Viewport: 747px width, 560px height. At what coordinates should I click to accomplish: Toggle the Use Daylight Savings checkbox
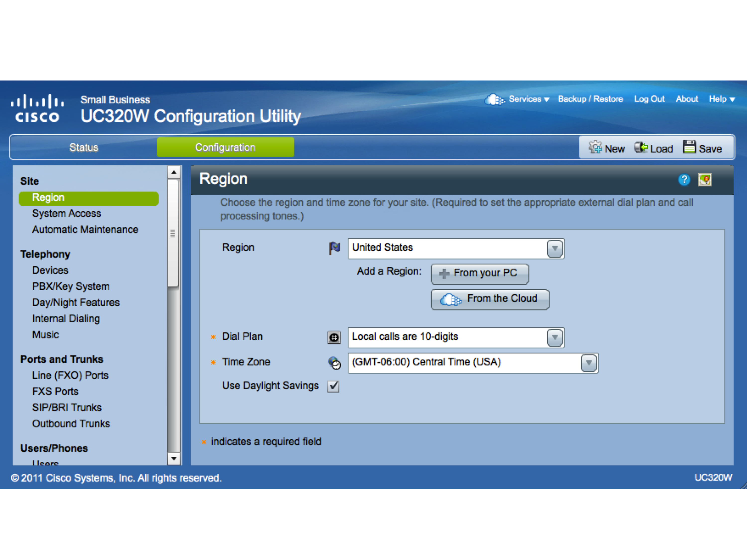click(333, 386)
